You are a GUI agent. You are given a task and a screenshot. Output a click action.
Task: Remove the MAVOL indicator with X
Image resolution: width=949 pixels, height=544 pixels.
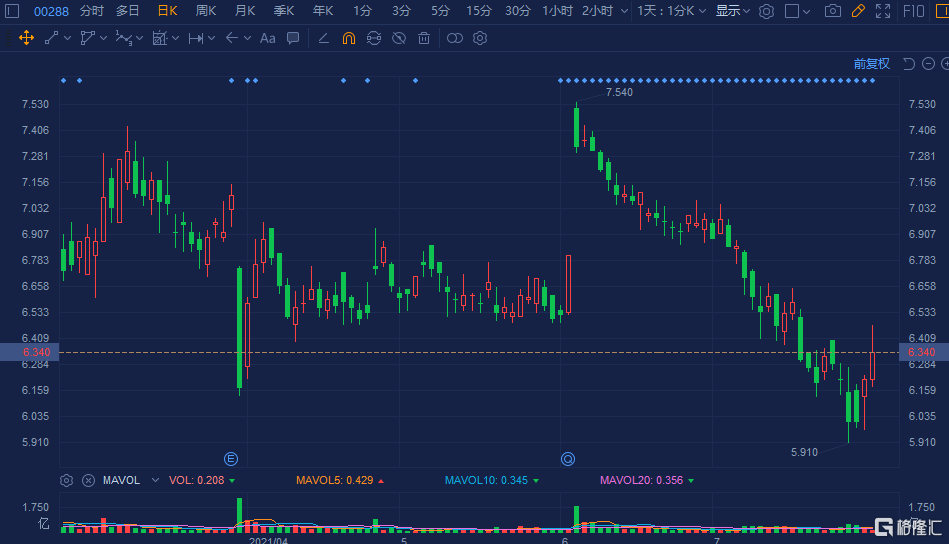88,480
